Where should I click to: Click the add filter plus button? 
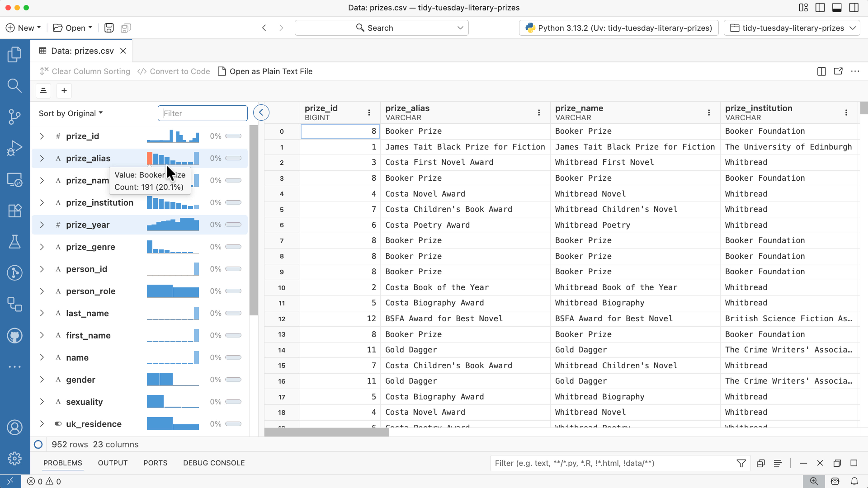(64, 91)
